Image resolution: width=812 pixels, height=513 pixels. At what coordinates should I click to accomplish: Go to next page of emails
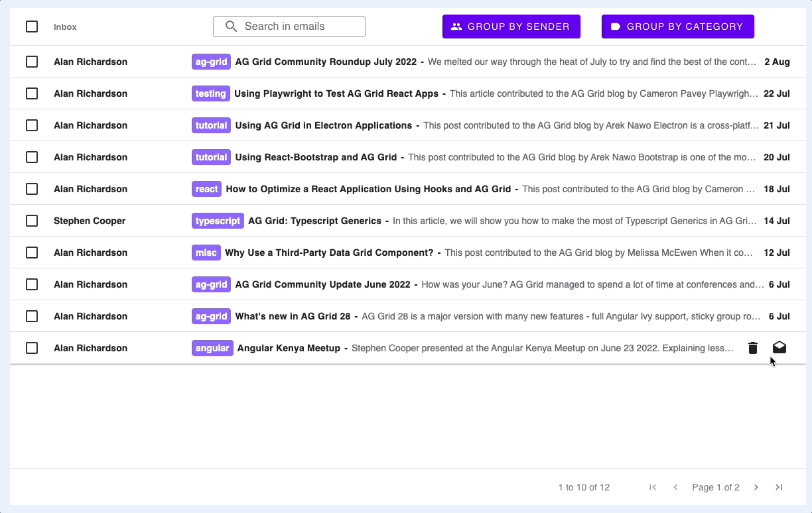(756, 487)
